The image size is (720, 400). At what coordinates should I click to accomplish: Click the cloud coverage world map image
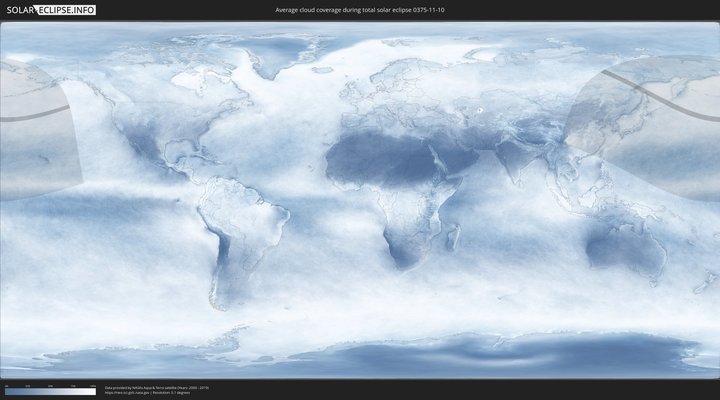click(360, 200)
